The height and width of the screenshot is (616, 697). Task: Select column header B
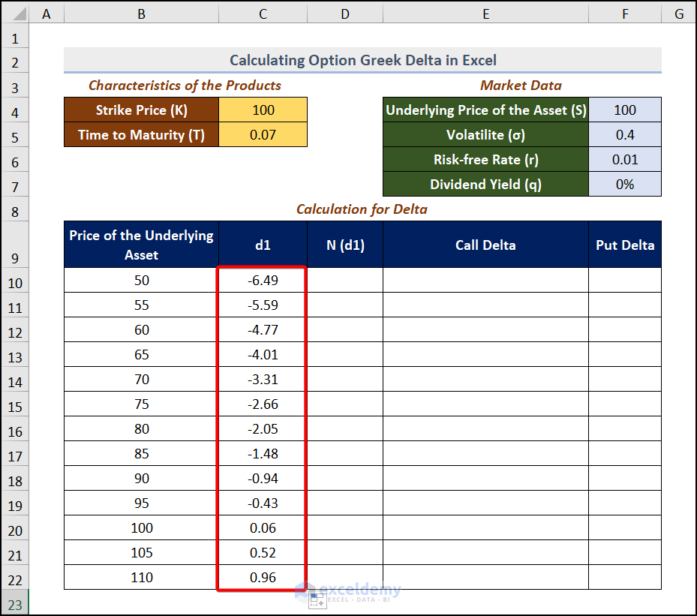141,13
